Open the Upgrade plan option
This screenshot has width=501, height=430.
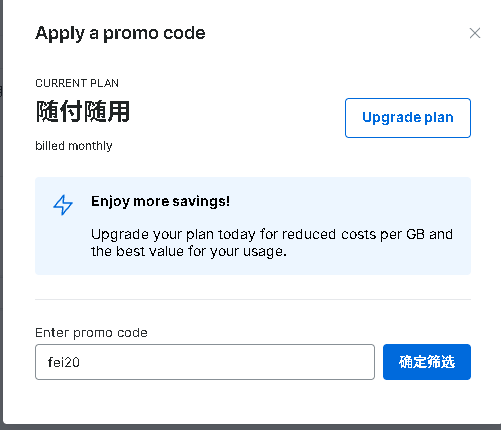(408, 118)
